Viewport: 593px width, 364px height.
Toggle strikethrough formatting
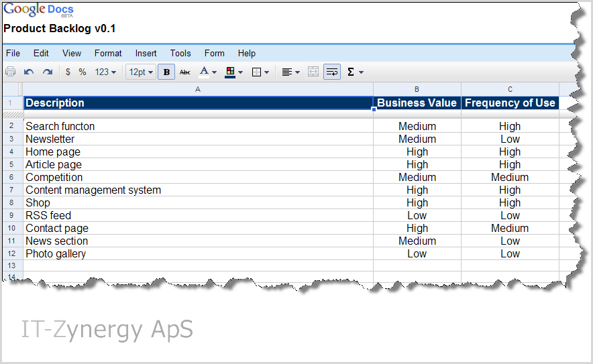pos(185,72)
